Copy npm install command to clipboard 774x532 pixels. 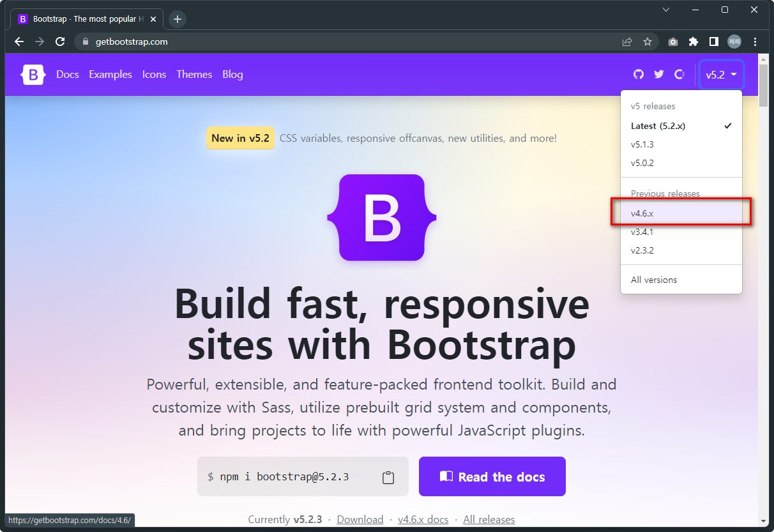click(388, 477)
